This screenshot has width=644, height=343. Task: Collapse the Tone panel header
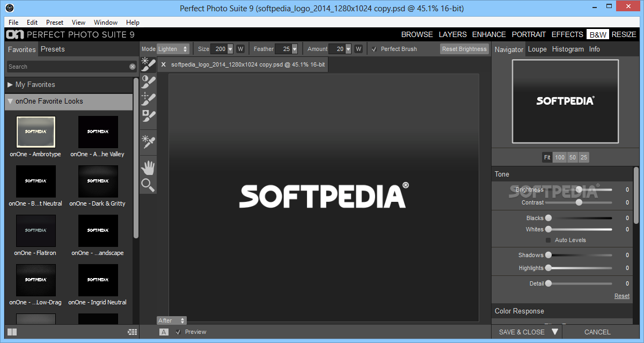click(x=562, y=174)
